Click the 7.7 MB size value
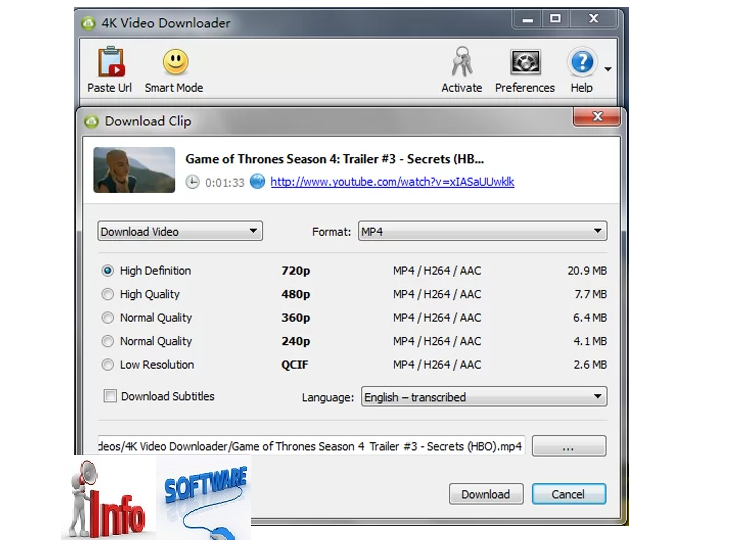The width and height of the screenshot is (735, 540). tap(591, 294)
